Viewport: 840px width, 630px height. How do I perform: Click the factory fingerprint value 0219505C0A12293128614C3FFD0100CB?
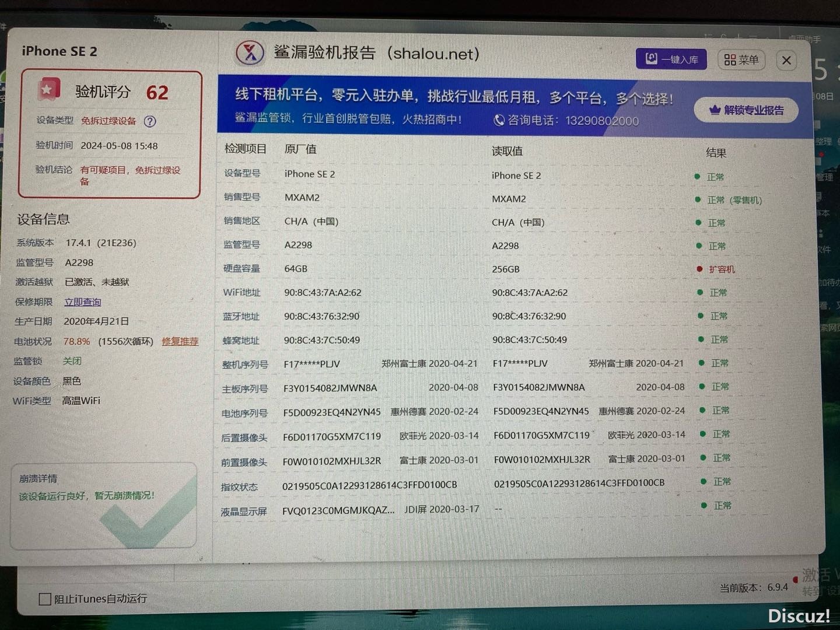[x=370, y=485]
